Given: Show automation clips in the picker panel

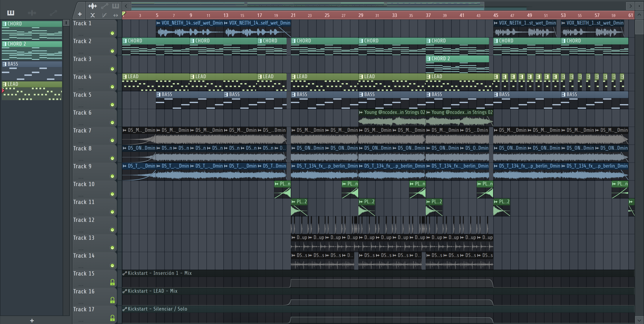Looking at the screenshot, I should click(x=53, y=13).
